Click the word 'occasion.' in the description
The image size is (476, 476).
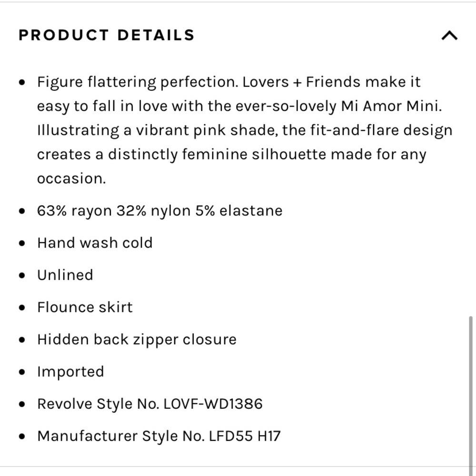click(71, 178)
